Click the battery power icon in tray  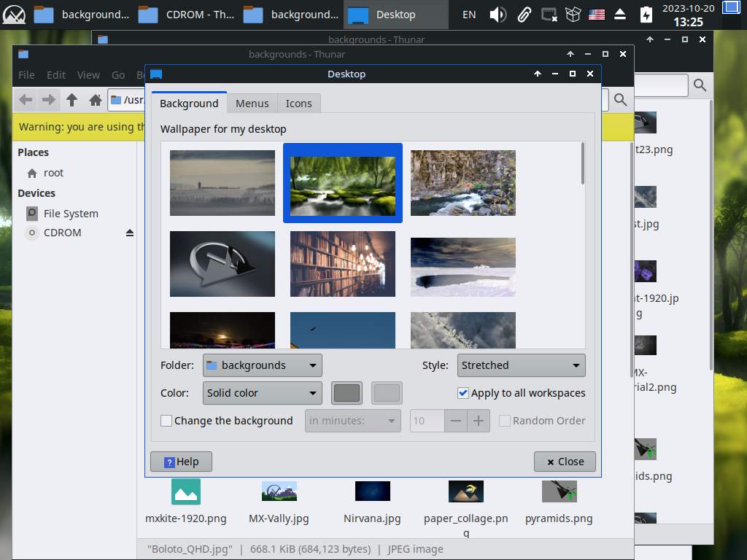(646, 15)
